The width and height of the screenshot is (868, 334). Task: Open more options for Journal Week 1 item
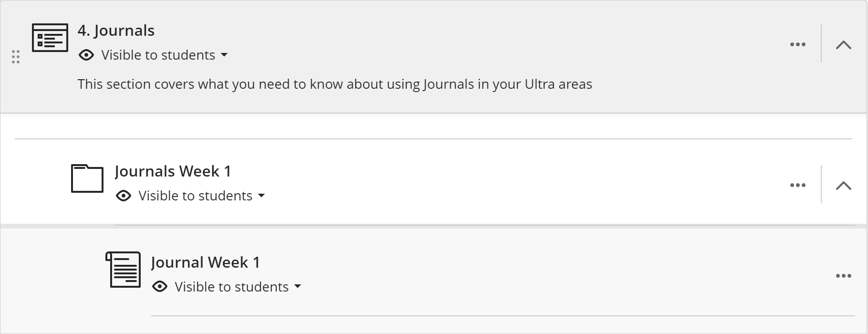pos(843,276)
